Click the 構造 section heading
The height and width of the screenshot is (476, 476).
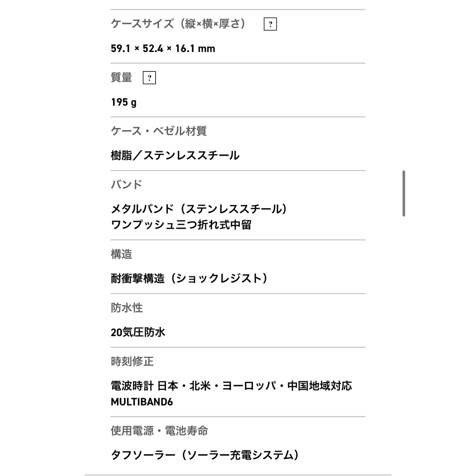[122, 254]
